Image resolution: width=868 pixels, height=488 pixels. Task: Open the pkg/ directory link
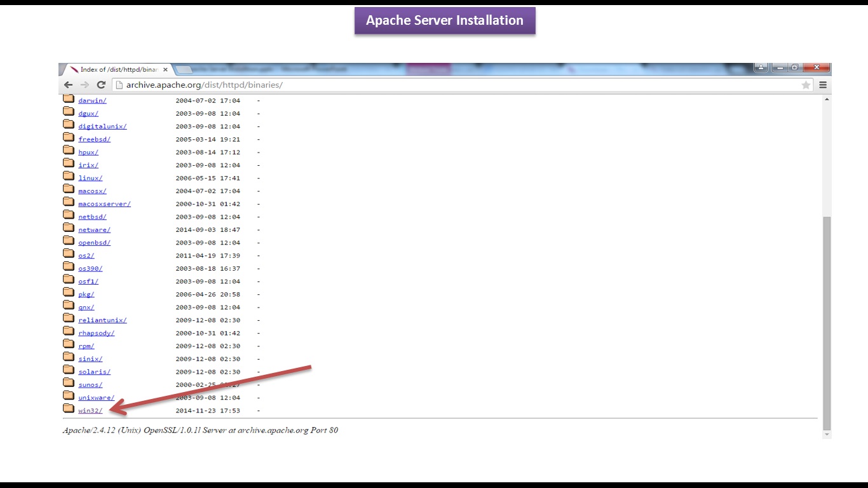(86, 294)
